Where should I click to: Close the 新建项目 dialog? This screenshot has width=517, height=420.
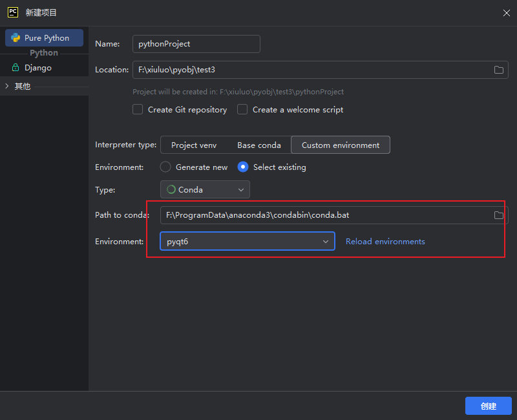(505, 12)
